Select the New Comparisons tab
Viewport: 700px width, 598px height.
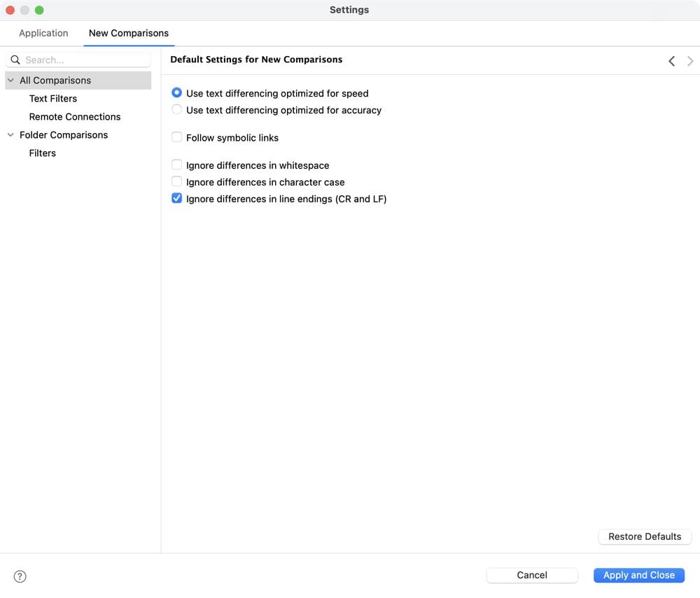point(129,33)
